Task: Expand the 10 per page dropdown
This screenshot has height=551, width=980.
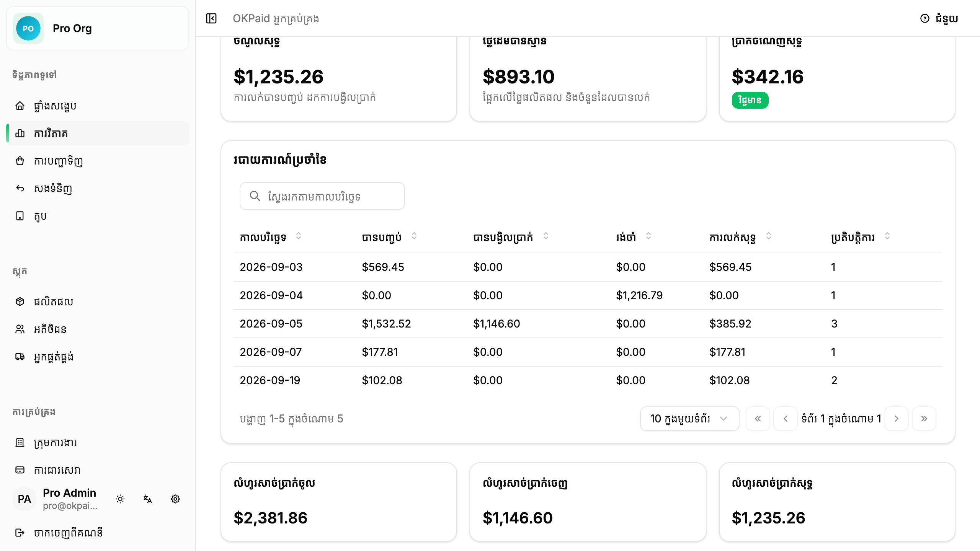Action: 689,419
